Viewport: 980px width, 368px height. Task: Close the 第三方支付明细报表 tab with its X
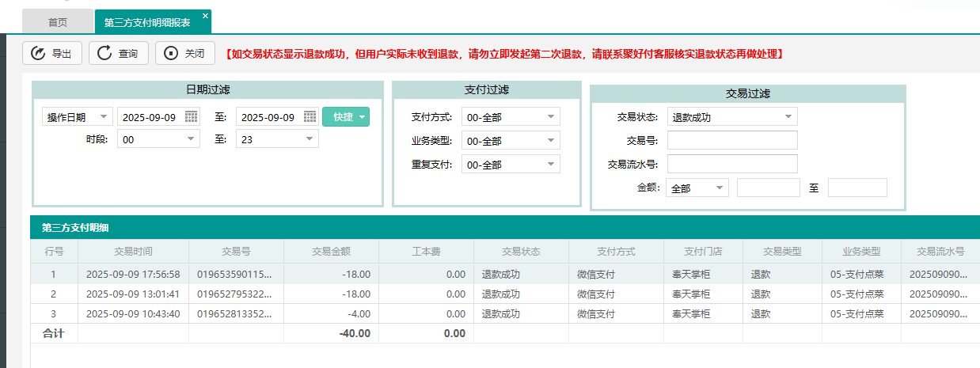(206, 16)
